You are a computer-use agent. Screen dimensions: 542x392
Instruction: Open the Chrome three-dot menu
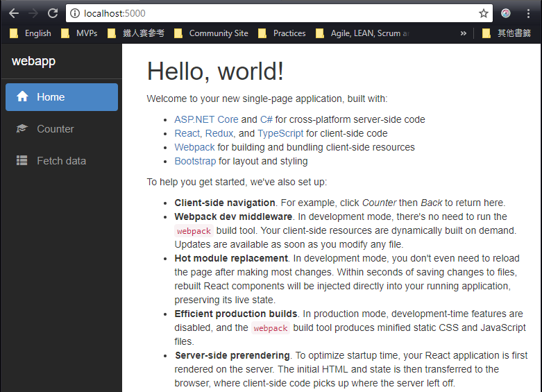[527, 13]
